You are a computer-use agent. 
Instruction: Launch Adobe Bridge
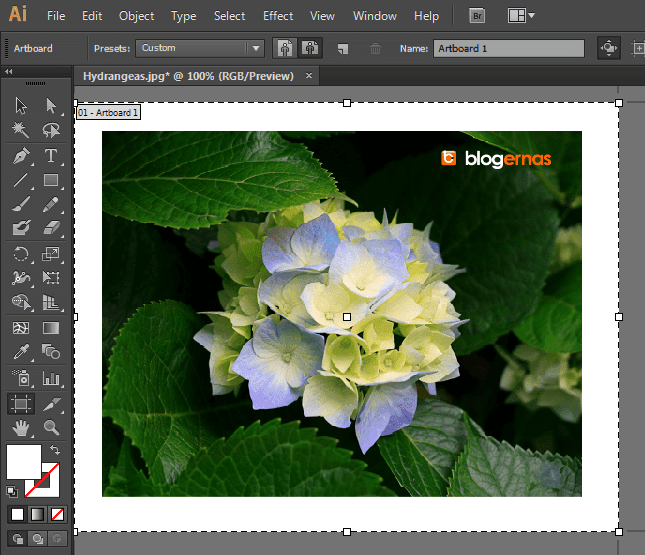click(x=477, y=16)
